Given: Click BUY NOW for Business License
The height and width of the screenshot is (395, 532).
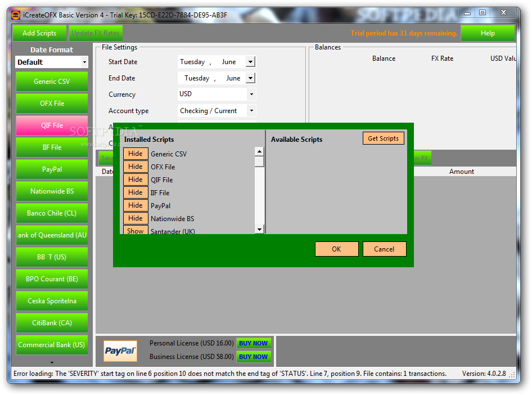Looking at the screenshot, I should pos(254,357).
